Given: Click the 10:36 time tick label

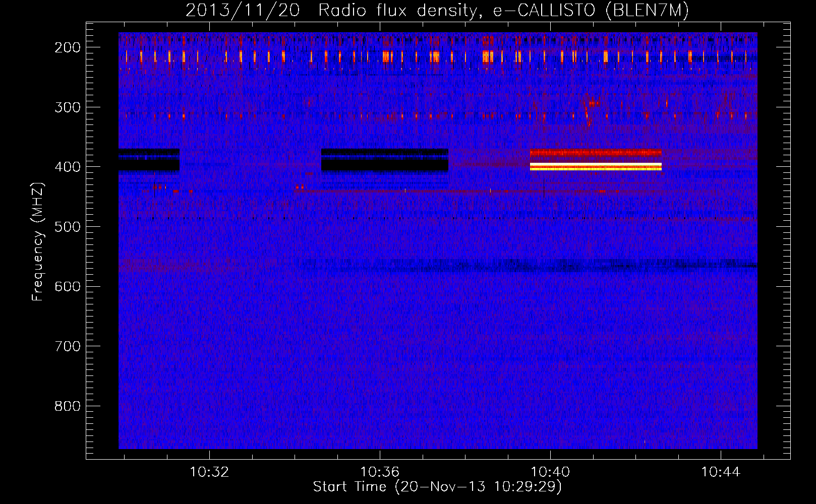Looking at the screenshot, I should point(380,472).
